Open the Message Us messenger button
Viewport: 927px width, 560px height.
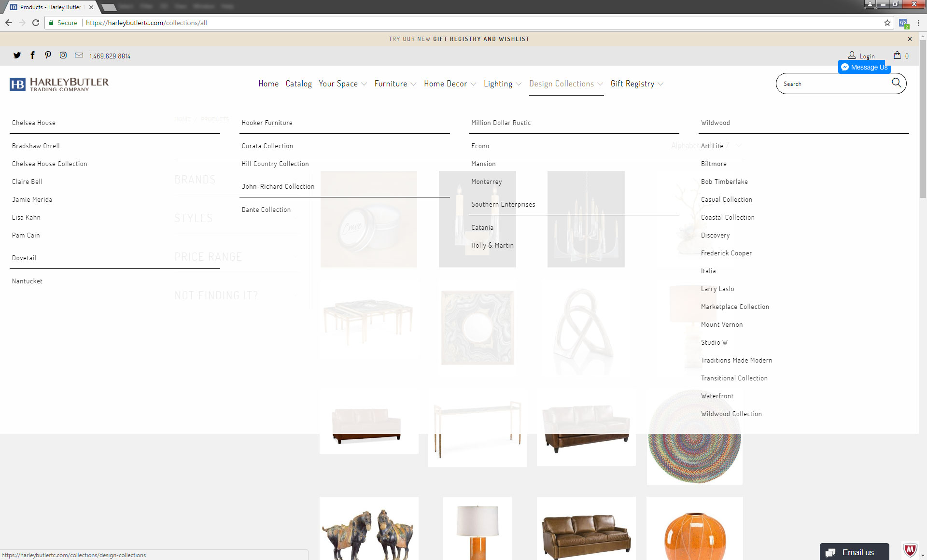[864, 67]
